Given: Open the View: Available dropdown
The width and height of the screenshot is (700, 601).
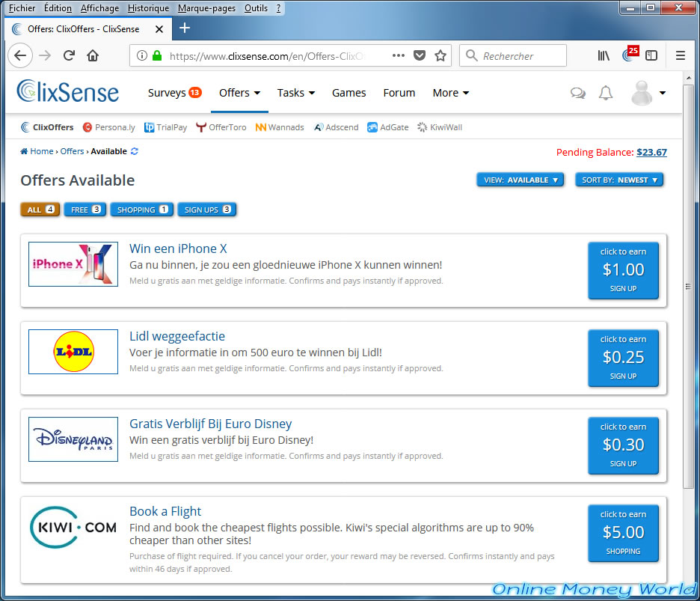Looking at the screenshot, I should [x=520, y=180].
